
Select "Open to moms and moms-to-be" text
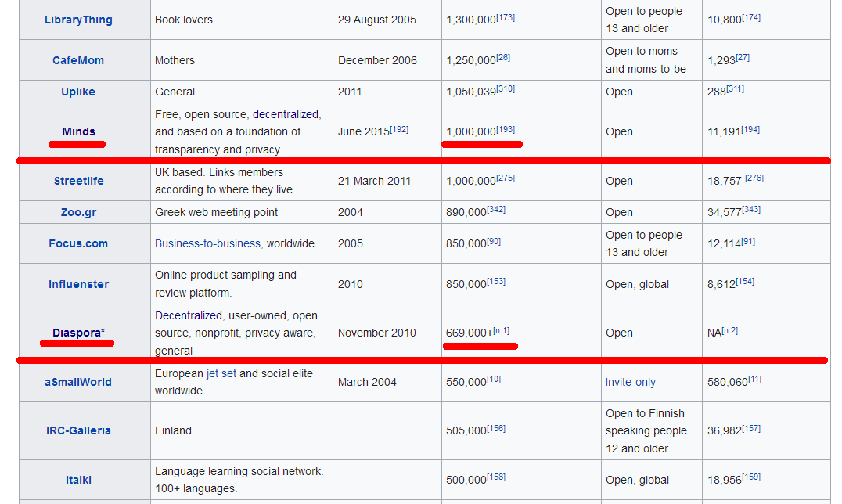coord(646,59)
